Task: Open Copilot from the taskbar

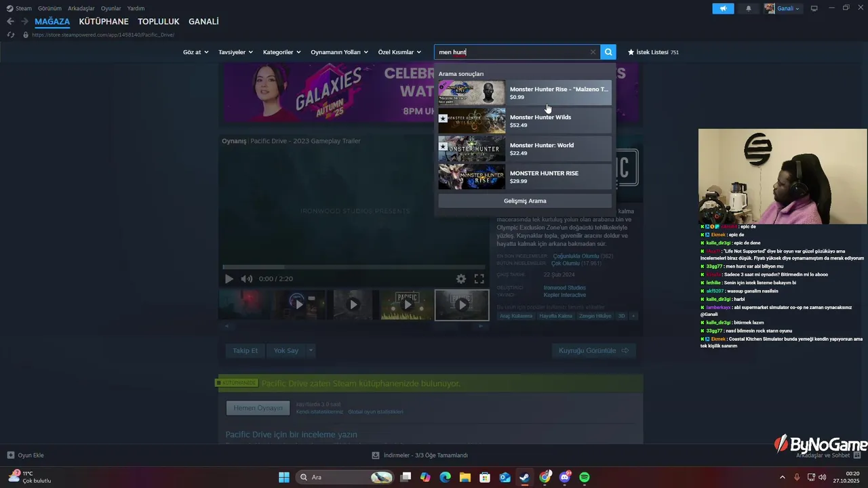Action: pos(425,477)
